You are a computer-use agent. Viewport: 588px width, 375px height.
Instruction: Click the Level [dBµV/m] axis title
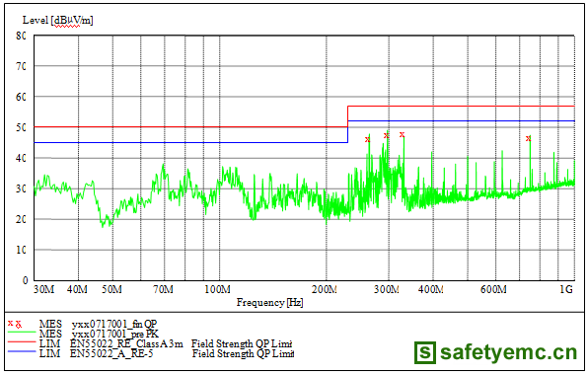pyautogui.click(x=58, y=21)
